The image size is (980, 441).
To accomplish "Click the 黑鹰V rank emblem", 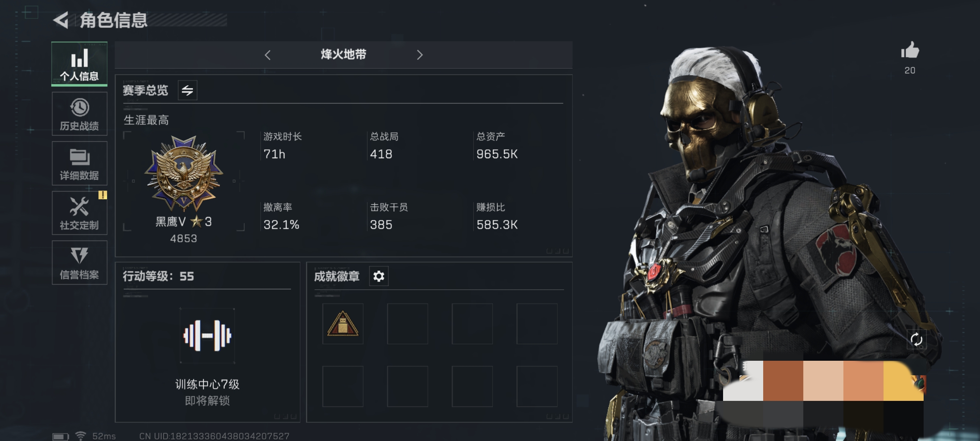I will tap(184, 173).
